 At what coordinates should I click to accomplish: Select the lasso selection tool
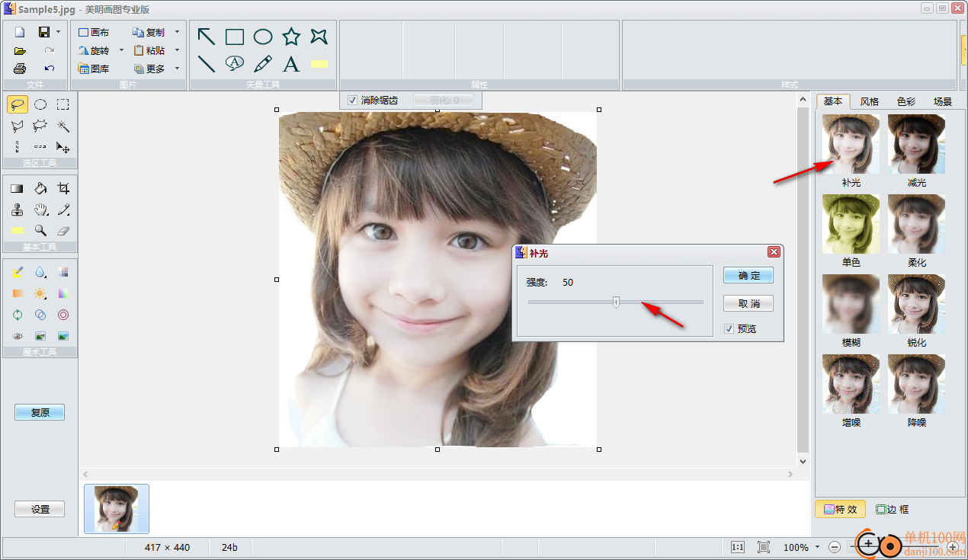pos(18,105)
